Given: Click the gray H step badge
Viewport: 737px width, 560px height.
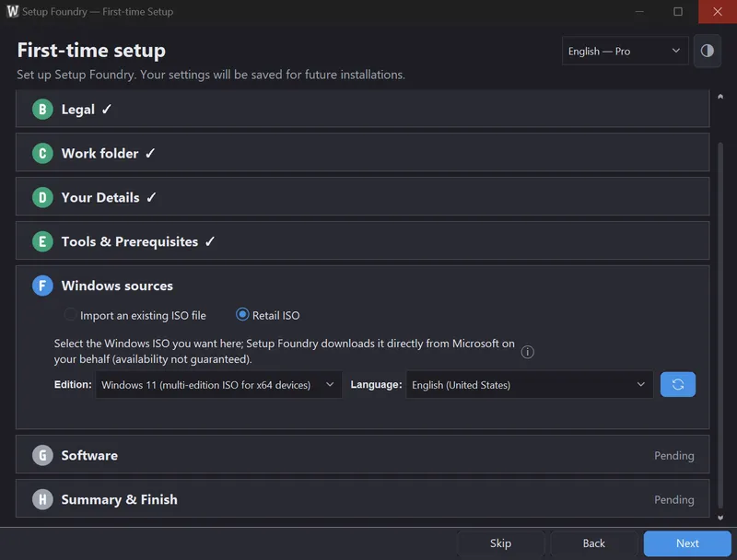Looking at the screenshot, I should pos(42,499).
